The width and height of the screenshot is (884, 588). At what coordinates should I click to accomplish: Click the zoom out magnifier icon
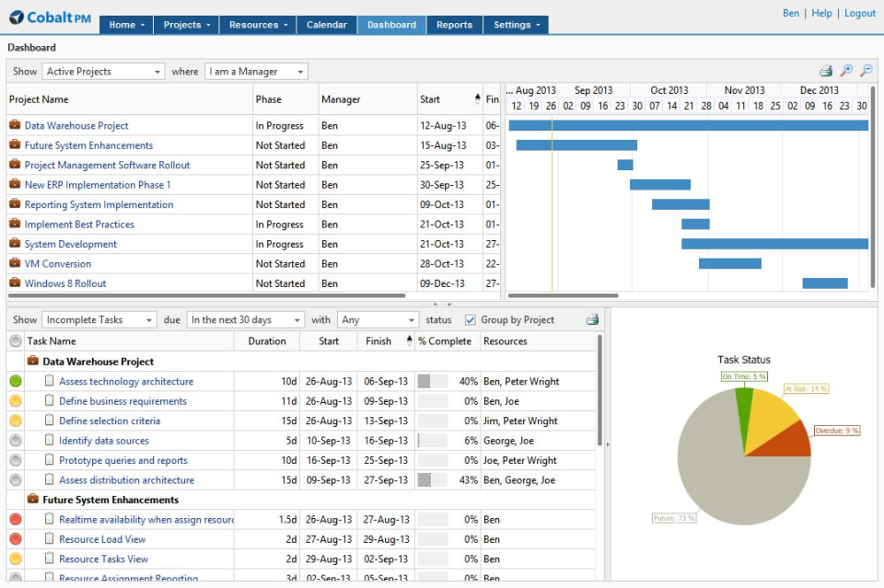click(866, 71)
